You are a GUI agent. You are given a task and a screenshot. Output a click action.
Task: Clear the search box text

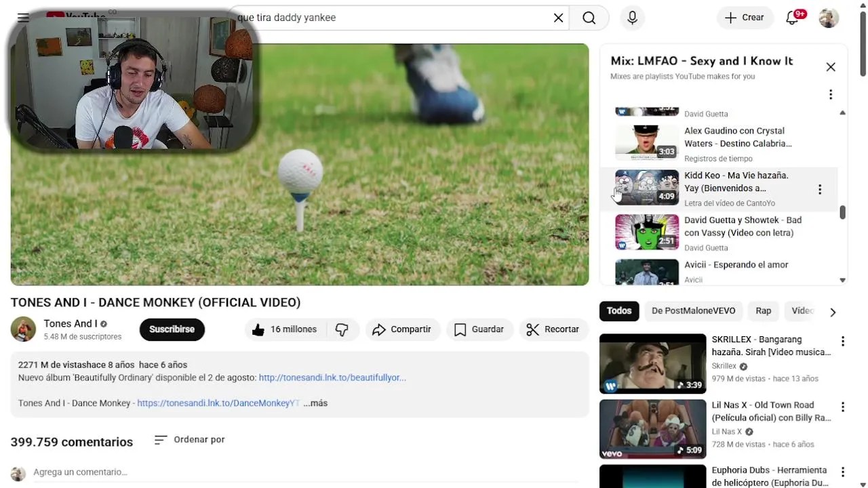[558, 18]
